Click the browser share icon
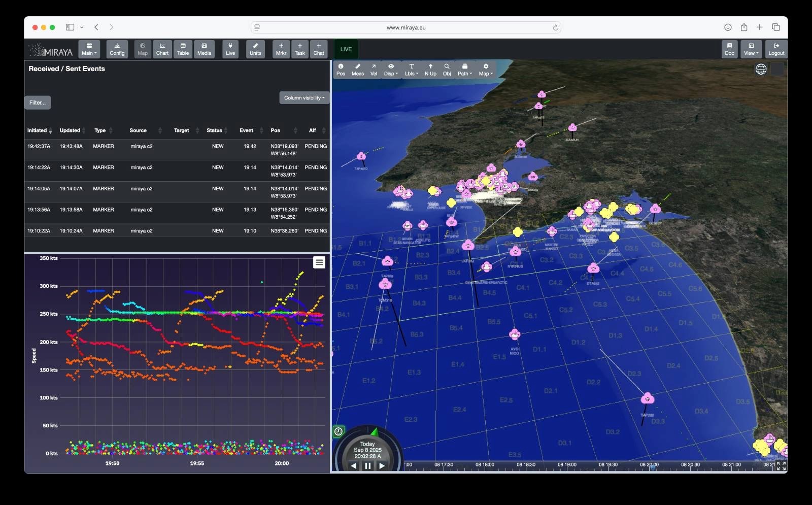 [x=744, y=27]
